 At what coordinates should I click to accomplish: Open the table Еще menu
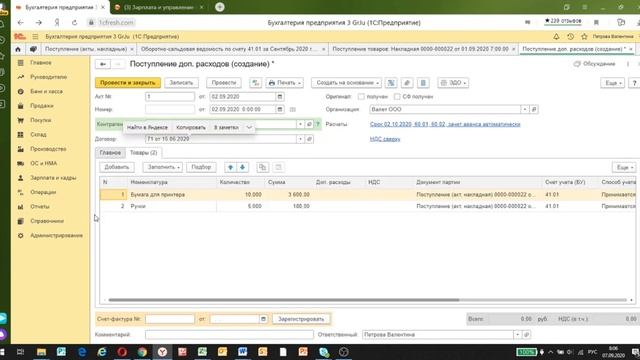click(624, 167)
